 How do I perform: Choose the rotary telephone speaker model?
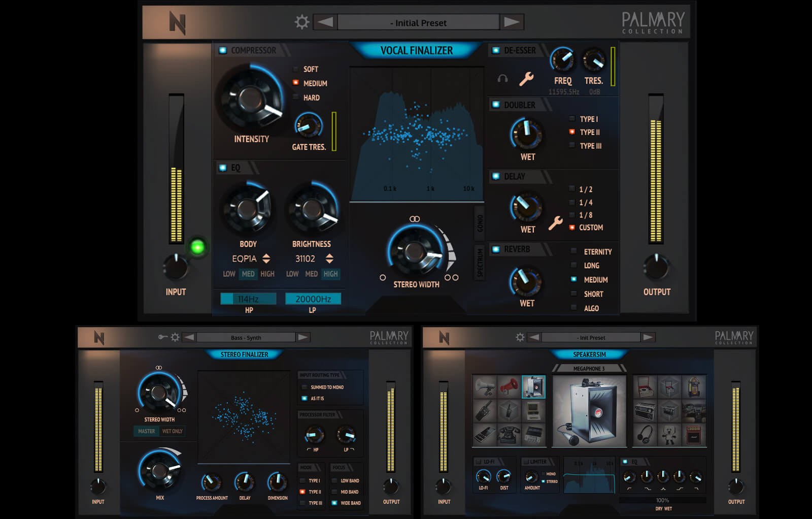[509, 434]
